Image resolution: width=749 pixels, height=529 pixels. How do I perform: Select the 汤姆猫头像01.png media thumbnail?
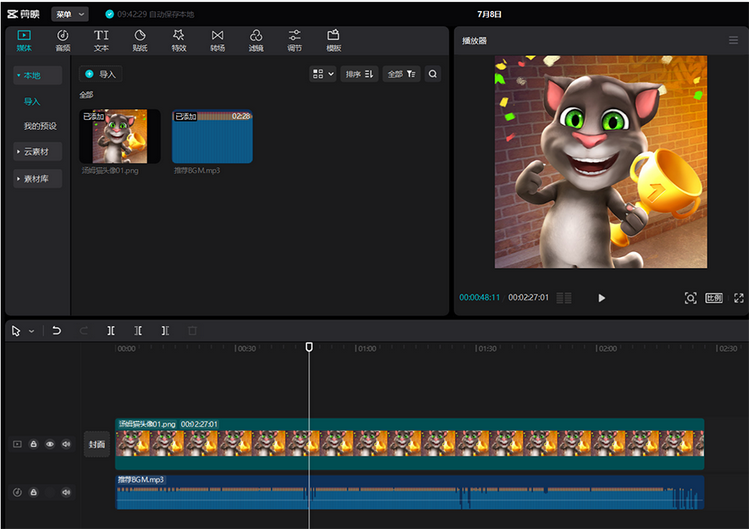click(x=120, y=136)
